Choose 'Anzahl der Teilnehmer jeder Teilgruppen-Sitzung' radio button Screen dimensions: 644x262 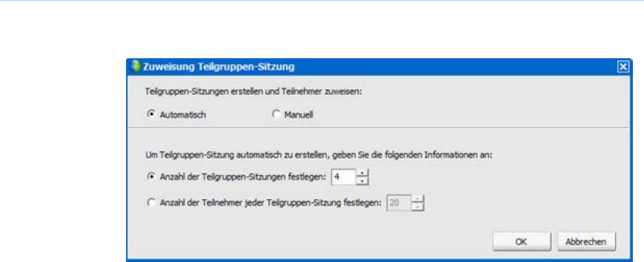pyautogui.click(x=150, y=202)
